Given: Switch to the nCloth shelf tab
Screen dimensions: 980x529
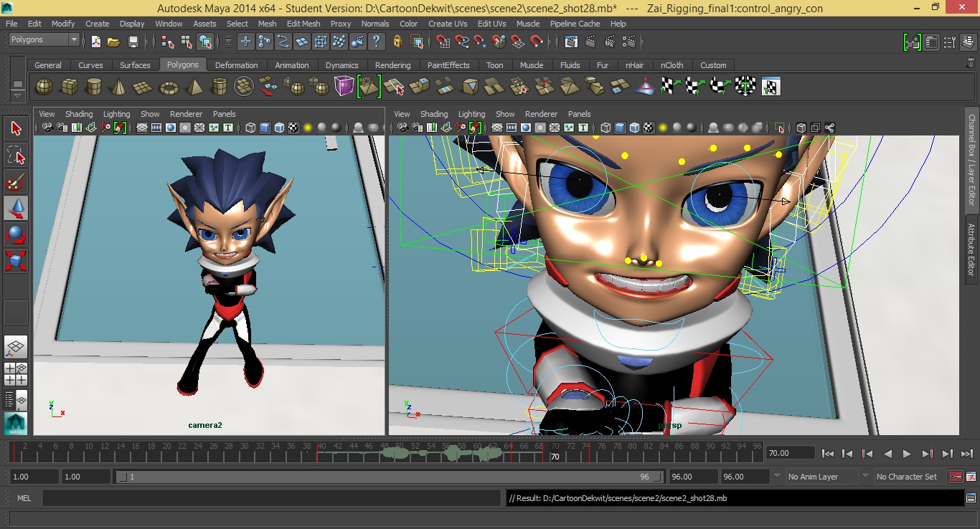Looking at the screenshot, I should [x=672, y=65].
